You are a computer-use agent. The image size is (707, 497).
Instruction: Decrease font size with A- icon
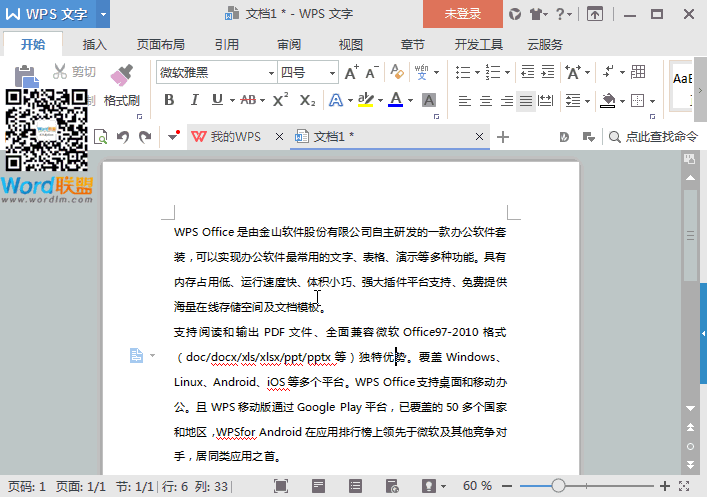point(372,72)
